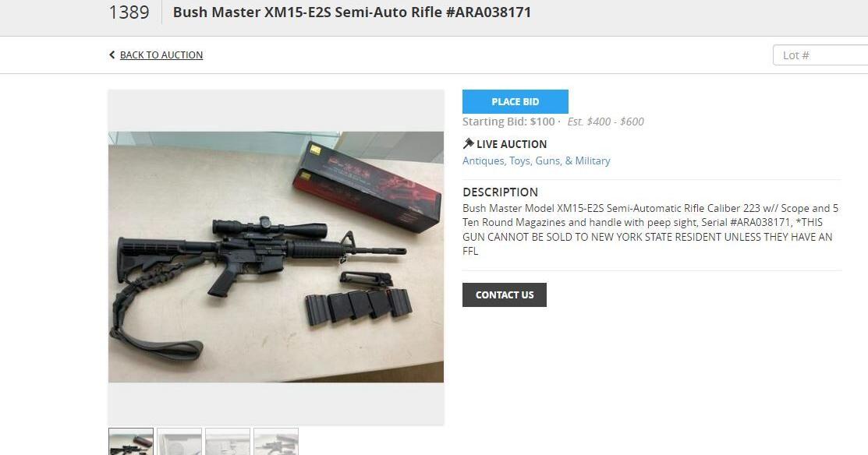The height and width of the screenshot is (455, 868).
Task: Select the fourth gallery thumbnail image
Action: tap(275, 442)
